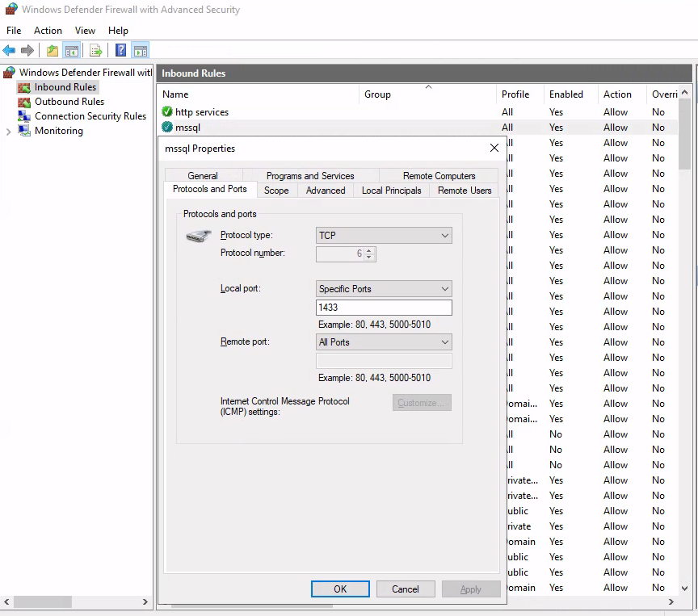Click the console tree scroll left arrow
The width and height of the screenshot is (698, 616).
point(6,601)
